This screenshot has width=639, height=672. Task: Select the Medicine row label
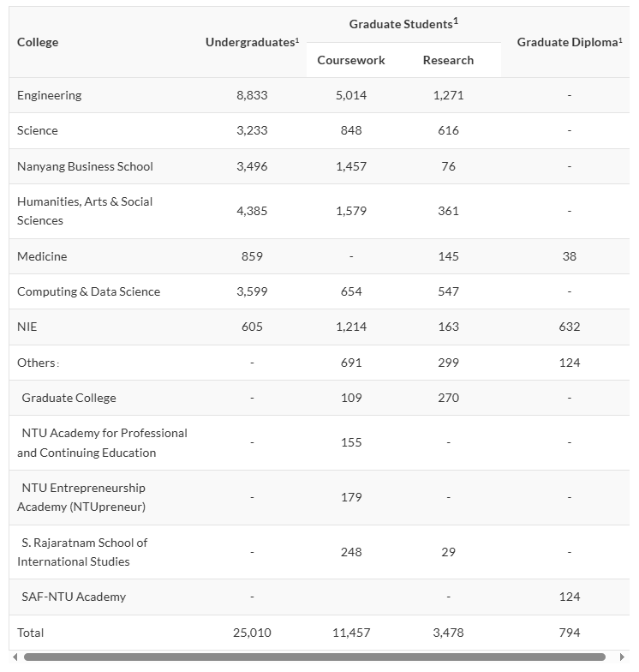coord(42,256)
